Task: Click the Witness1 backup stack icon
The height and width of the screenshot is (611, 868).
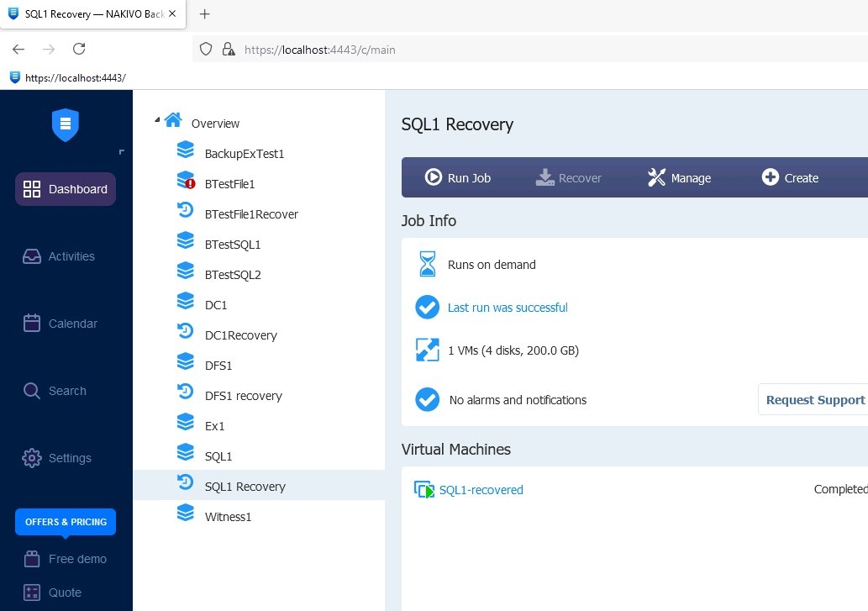Action: pos(186,513)
